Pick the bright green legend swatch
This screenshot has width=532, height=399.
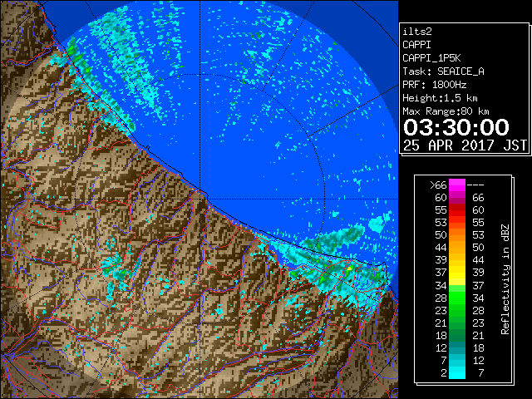[x=457, y=298]
